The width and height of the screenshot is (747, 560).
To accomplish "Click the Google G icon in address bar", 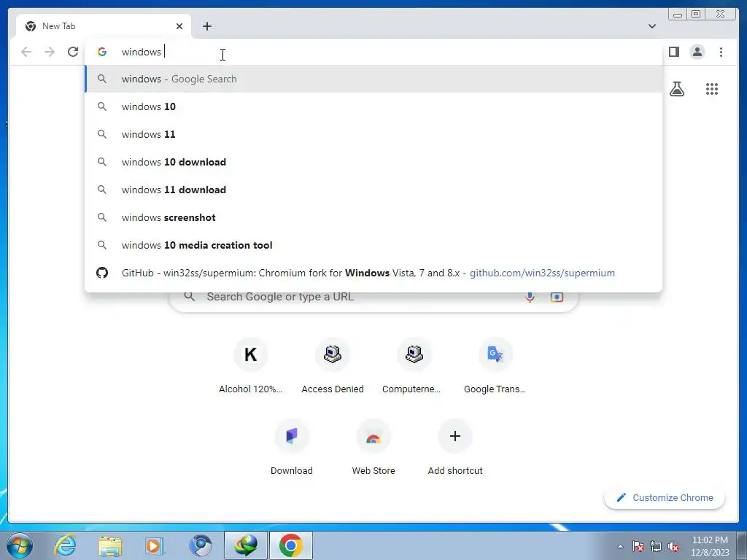I will tap(102, 52).
